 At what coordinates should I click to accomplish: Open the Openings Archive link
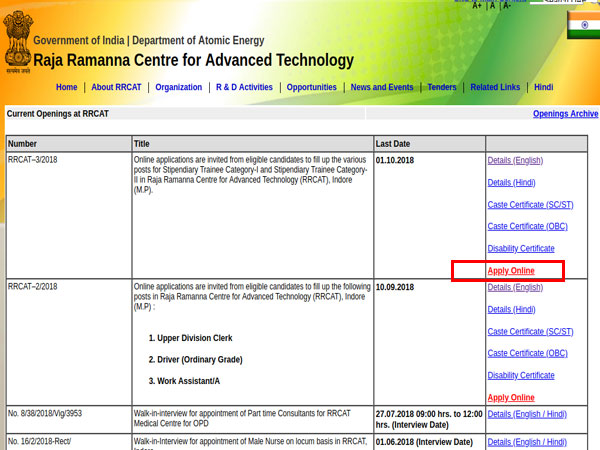(566, 114)
